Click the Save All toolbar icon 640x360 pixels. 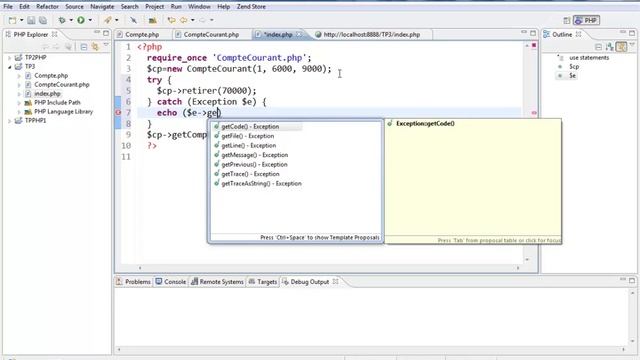pos(43,20)
